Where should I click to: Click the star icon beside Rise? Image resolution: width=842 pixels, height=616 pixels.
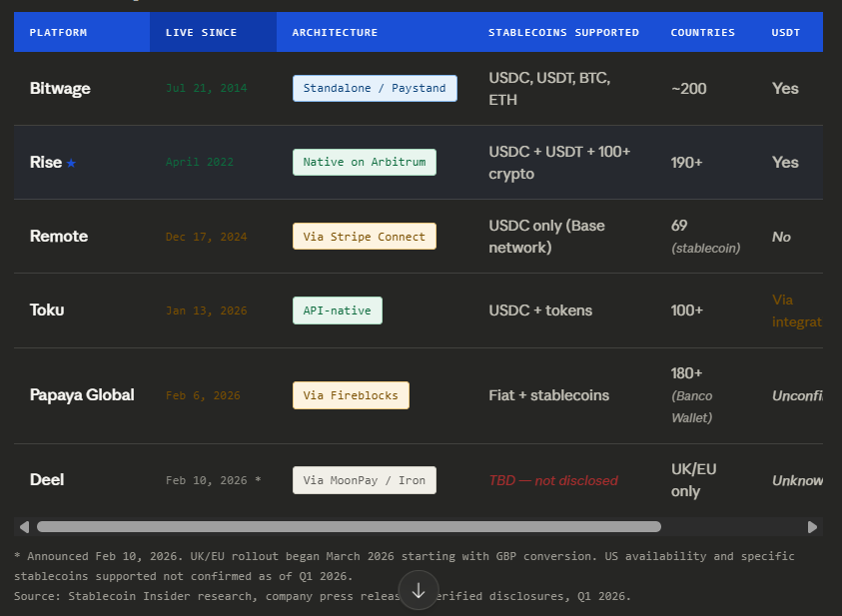point(71,162)
